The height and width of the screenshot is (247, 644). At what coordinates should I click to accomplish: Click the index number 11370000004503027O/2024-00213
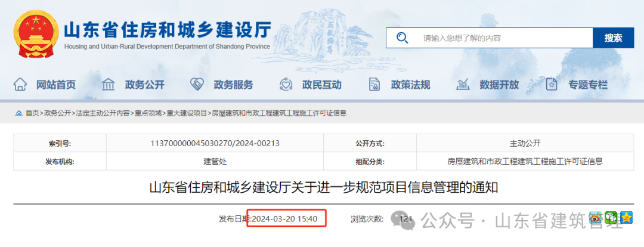[215, 143]
